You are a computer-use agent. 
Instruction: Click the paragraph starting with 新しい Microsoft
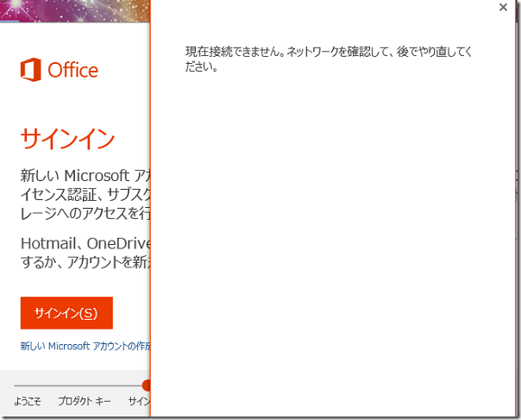[85, 176]
